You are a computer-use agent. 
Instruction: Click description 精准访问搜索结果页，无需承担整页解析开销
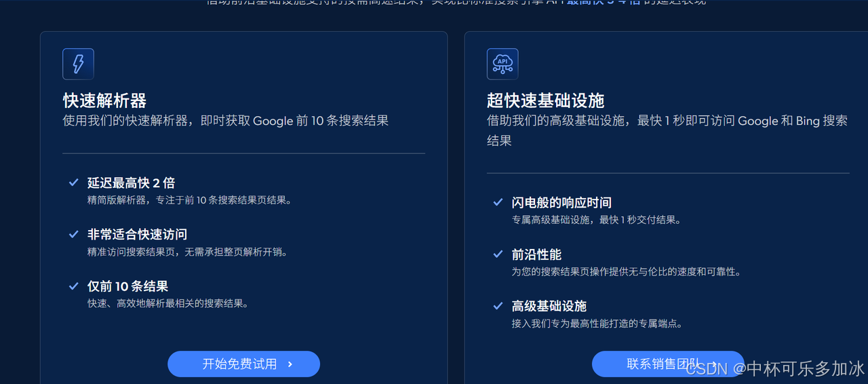tap(189, 252)
